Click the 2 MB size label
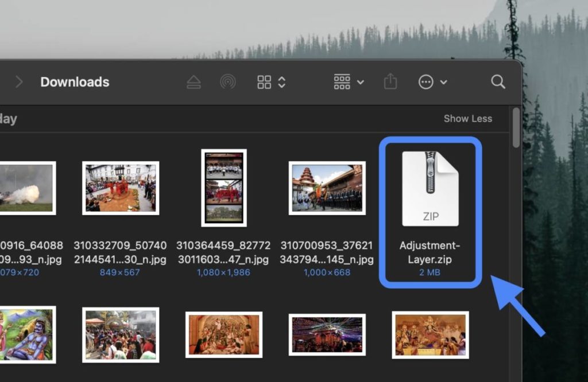This screenshot has width=588, height=382. click(430, 272)
